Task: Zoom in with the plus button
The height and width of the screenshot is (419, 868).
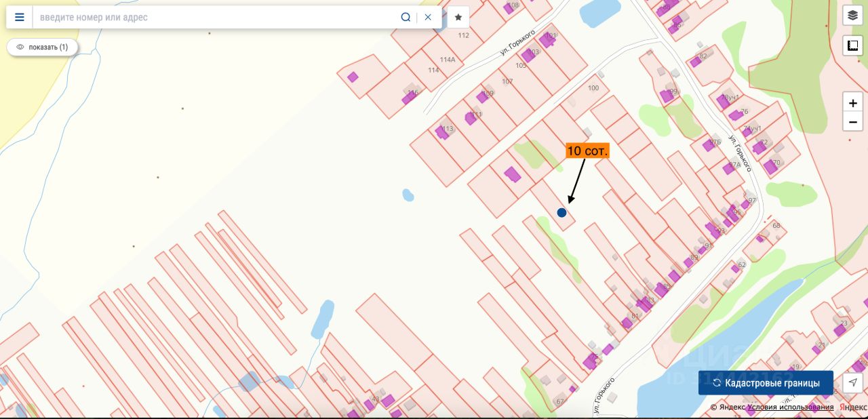Action: (852, 103)
